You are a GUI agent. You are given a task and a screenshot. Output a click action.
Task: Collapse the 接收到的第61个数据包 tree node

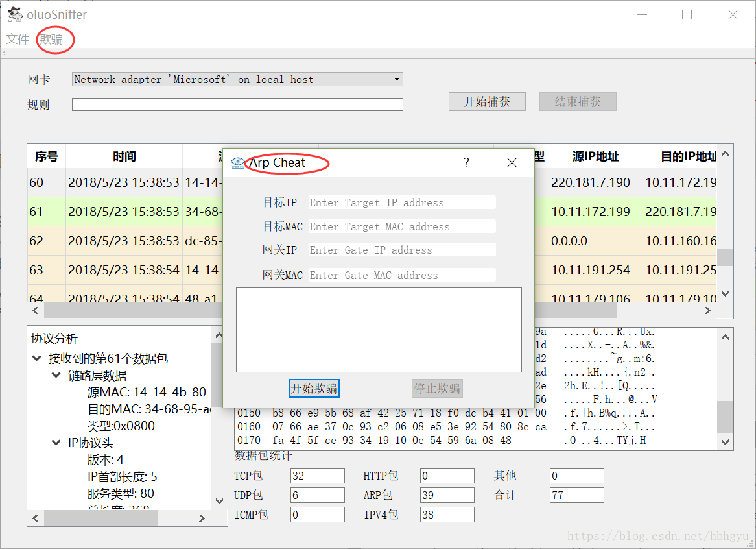(37, 358)
